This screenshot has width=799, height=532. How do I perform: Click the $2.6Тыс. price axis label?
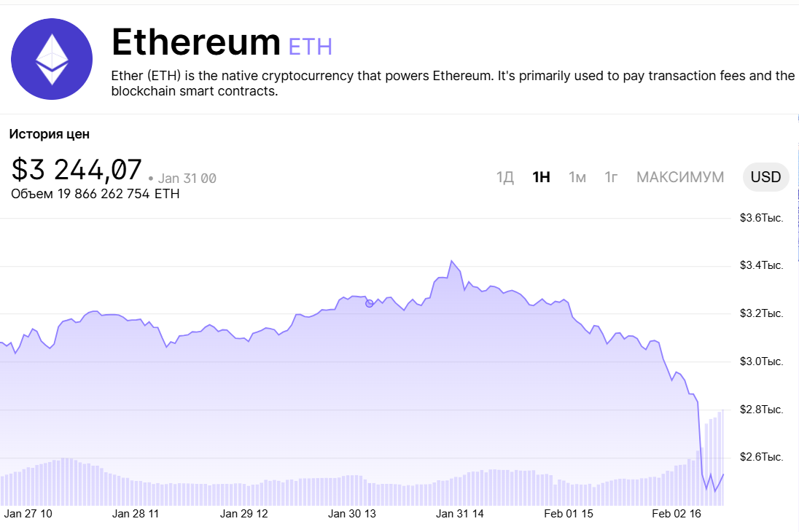tap(761, 458)
